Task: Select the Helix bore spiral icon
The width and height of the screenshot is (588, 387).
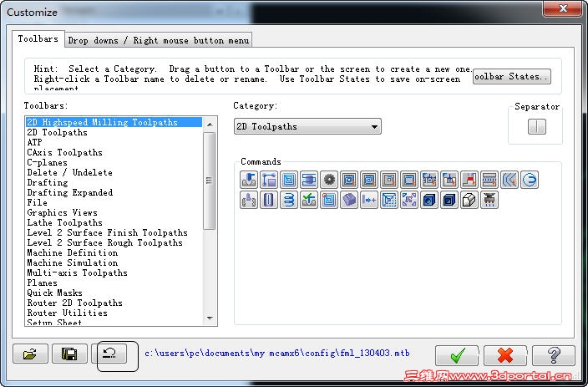Action: pyautogui.click(x=289, y=200)
